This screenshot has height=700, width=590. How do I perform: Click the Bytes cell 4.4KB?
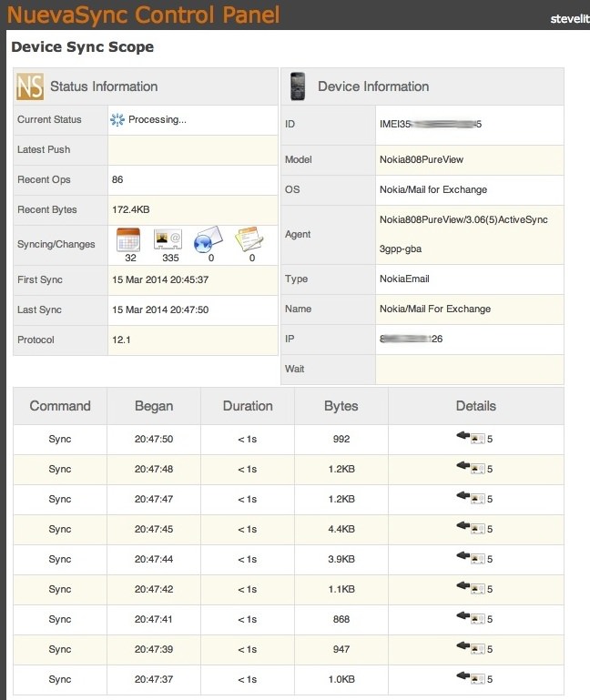coord(341,529)
